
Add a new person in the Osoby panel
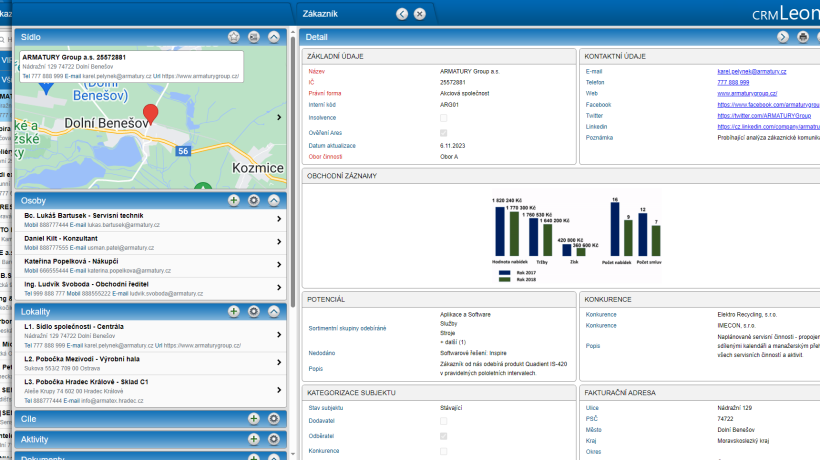tap(234, 200)
